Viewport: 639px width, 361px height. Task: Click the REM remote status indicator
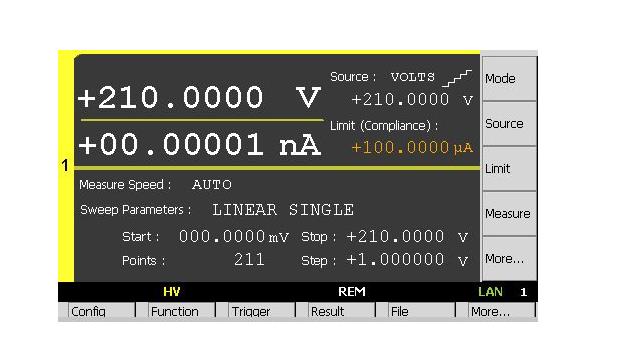tap(352, 292)
